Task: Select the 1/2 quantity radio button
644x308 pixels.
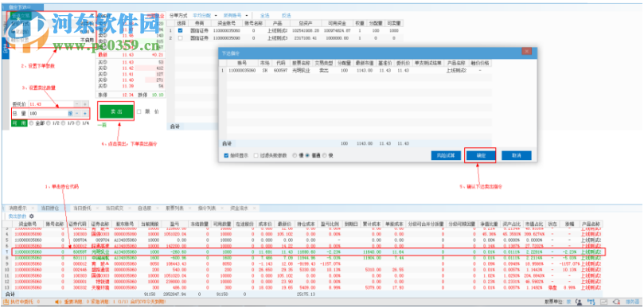Action: click(49, 123)
